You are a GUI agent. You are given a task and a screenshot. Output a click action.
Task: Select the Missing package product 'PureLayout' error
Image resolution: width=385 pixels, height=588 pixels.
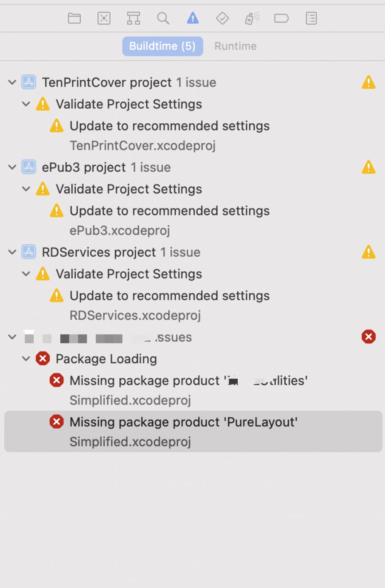(x=183, y=422)
